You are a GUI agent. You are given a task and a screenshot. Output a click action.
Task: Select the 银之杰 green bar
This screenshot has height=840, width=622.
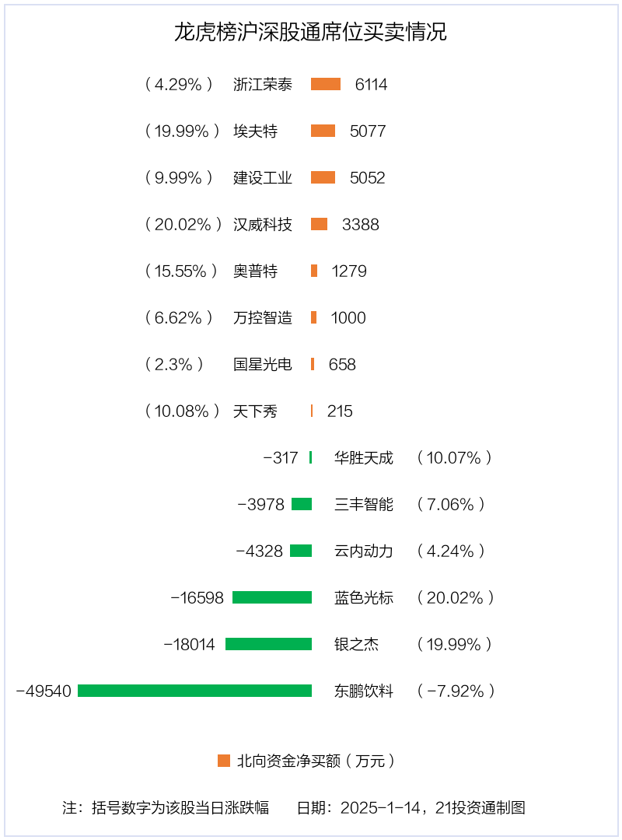[x=268, y=644]
